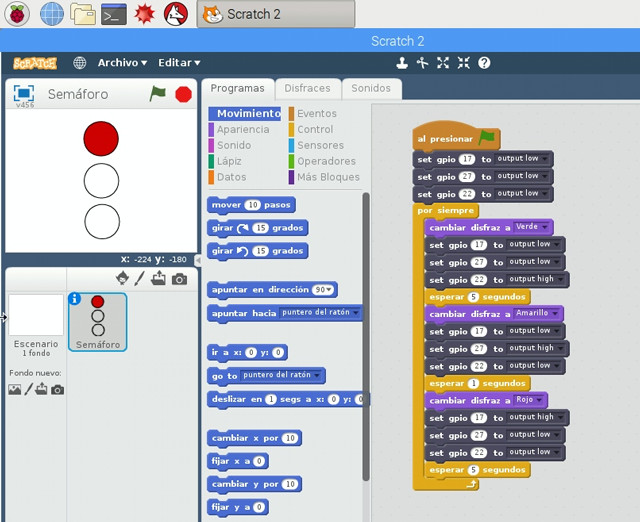
Task: Open the Raspberry Pi main menu
Action: pos(17,14)
